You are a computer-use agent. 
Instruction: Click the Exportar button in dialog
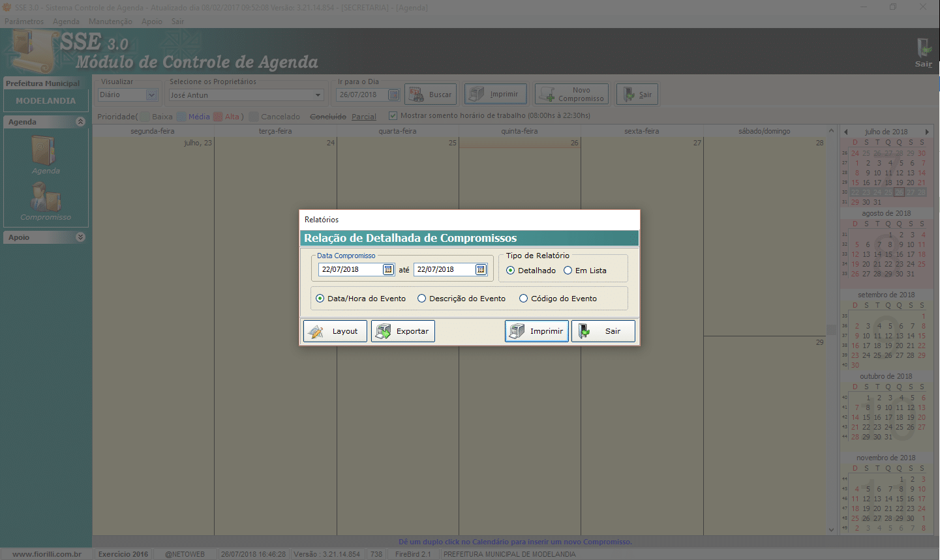tap(403, 331)
